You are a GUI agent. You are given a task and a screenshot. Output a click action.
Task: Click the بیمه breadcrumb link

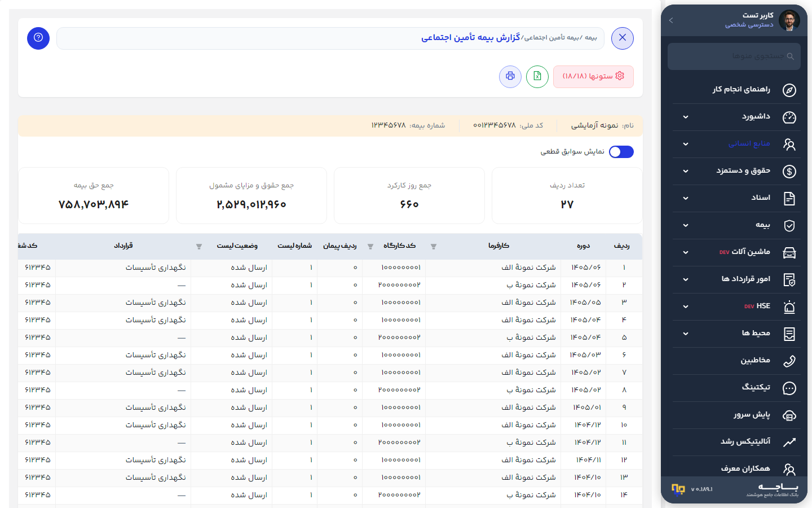pyautogui.click(x=591, y=38)
